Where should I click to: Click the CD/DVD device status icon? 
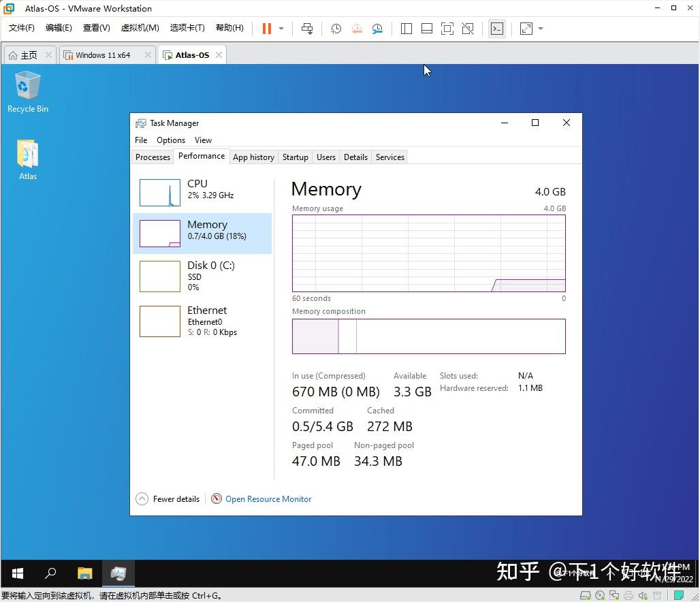pyautogui.click(x=600, y=595)
